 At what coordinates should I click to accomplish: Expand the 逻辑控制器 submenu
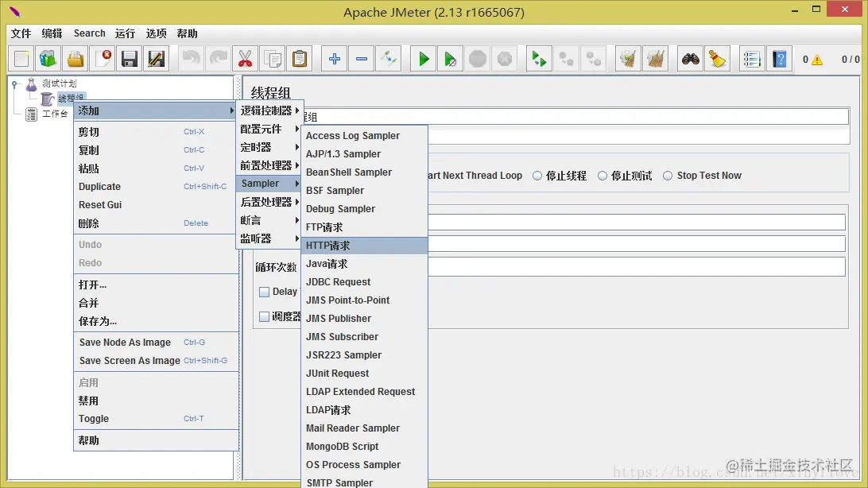coord(269,110)
